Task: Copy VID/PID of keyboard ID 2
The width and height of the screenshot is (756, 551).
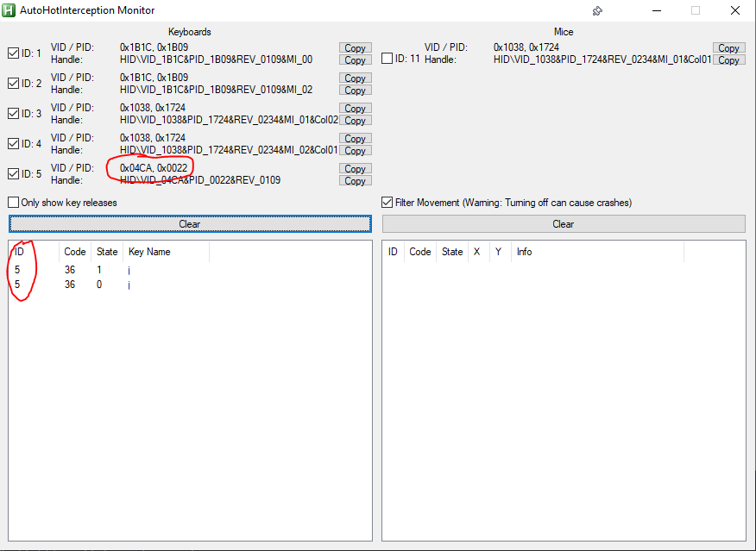Action: click(x=355, y=78)
